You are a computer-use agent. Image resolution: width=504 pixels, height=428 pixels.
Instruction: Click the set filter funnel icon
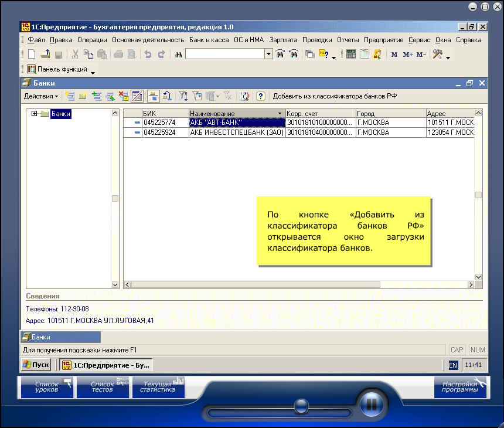click(183, 96)
